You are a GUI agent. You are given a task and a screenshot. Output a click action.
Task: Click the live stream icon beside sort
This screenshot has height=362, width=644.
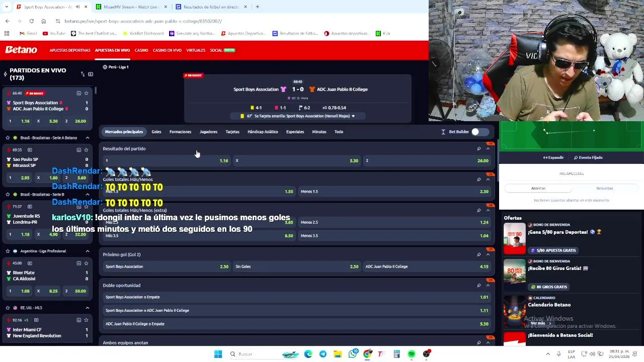point(91,74)
